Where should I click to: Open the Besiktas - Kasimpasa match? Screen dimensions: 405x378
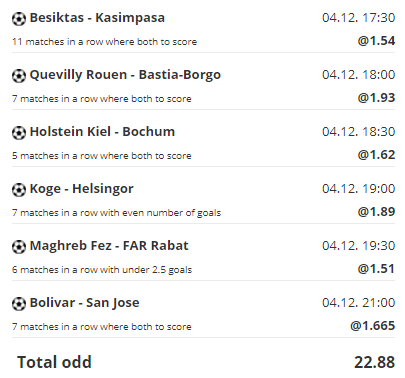(97, 18)
